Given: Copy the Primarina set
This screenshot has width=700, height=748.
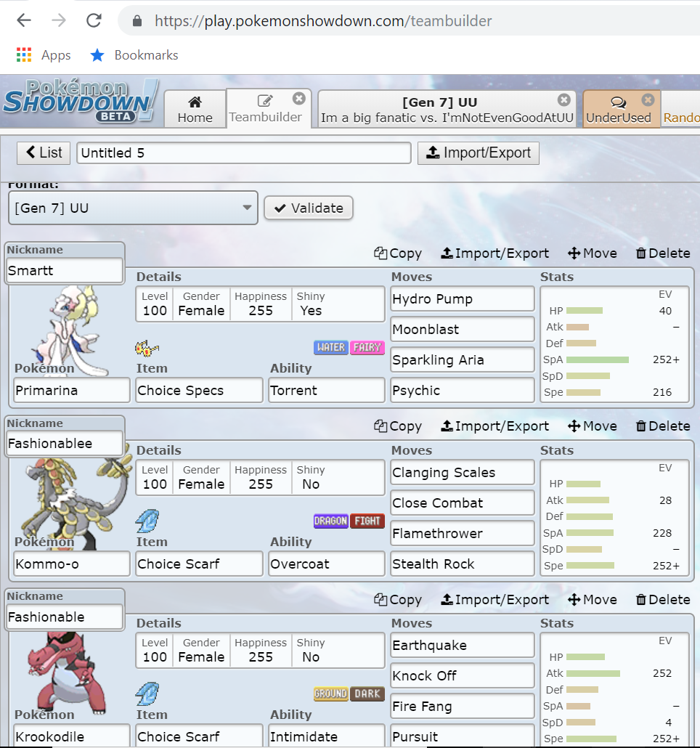Looking at the screenshot, I should [398, 253].
